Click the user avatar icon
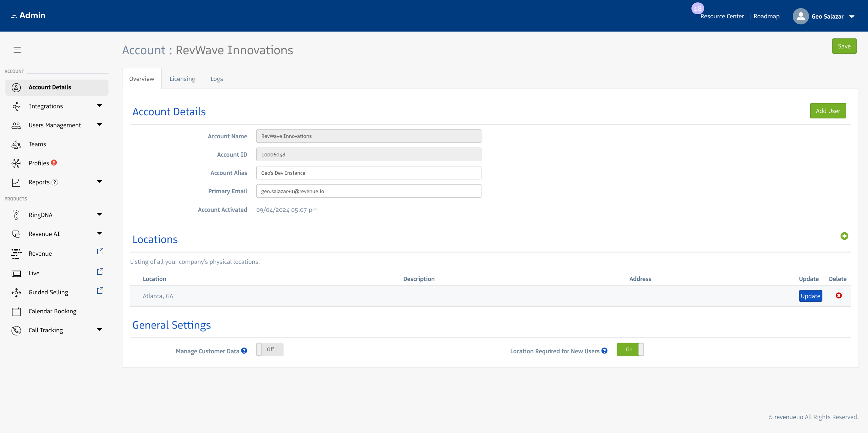868x433 pixels. click(x=801, y=16)
